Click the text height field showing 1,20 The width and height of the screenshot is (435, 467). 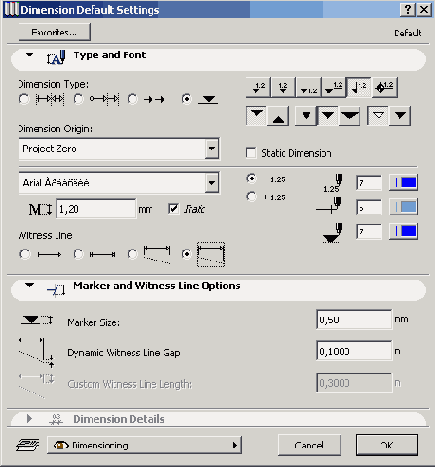click(96, 209)
